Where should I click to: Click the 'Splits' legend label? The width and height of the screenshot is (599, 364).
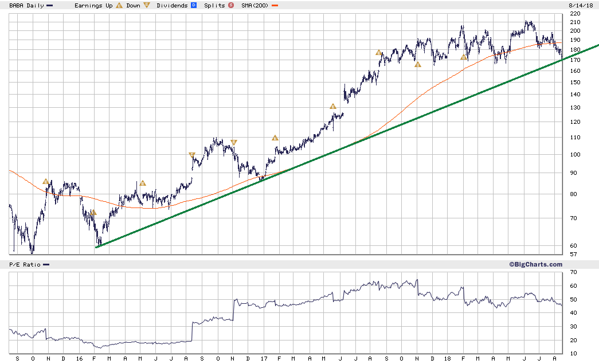click(214, 6)
